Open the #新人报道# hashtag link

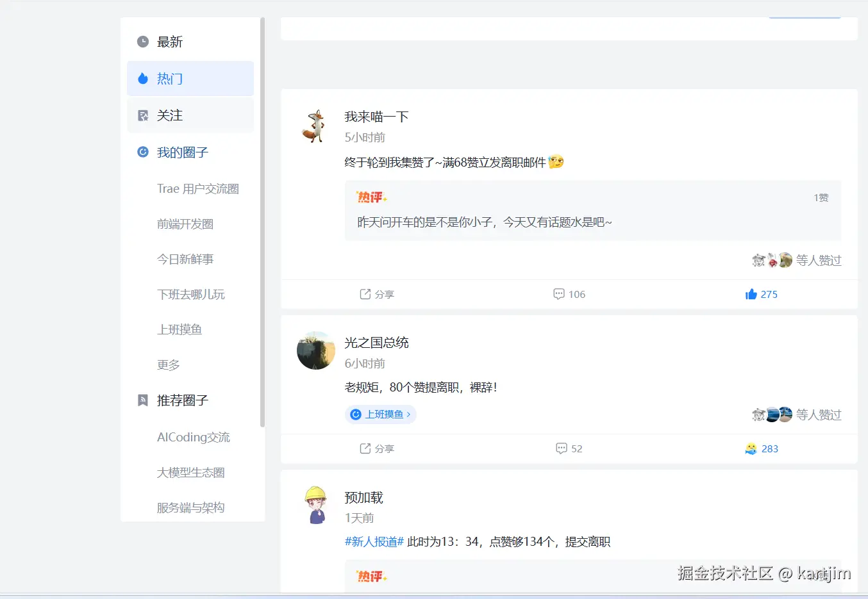tap(374, 541)
